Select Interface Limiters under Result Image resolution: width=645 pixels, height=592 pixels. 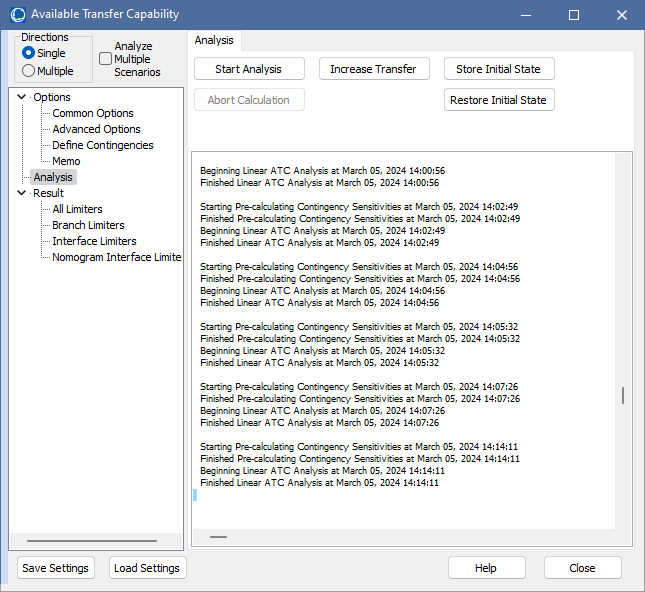click(94, 241)
